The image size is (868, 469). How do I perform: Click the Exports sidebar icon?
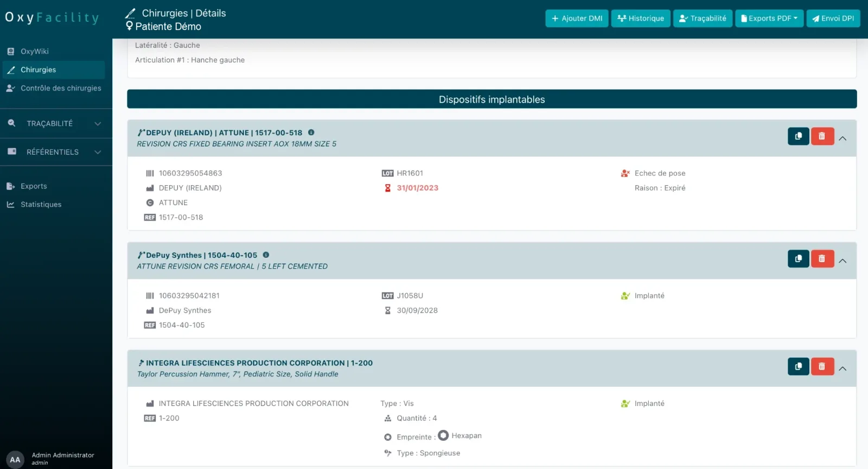point(11,186)
